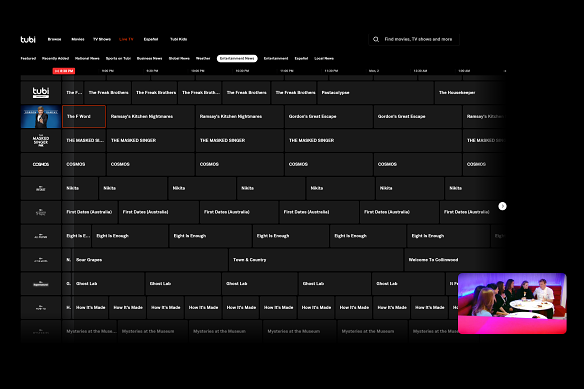Open Pastacalypse program in guide

coord(375,92)
